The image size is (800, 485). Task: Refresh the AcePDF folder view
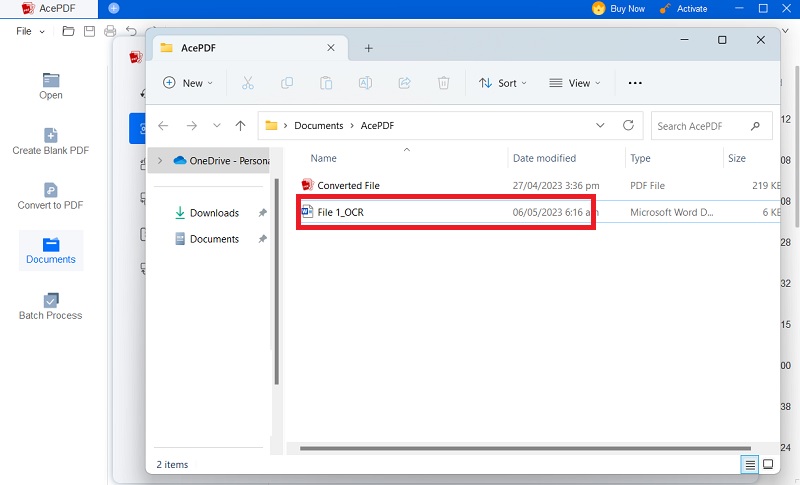coord(629,125)
